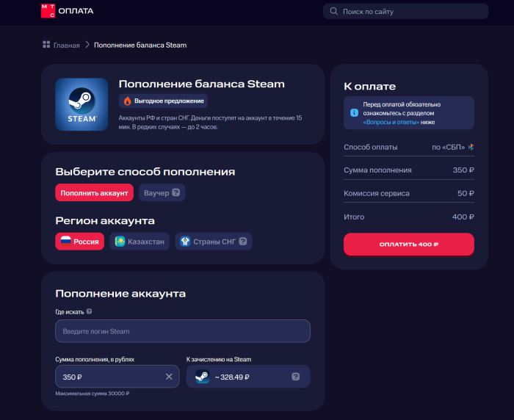Clear the top-up amount with X icon
The width and height of the screenshot is (514, 420).
tap(169, 377)
